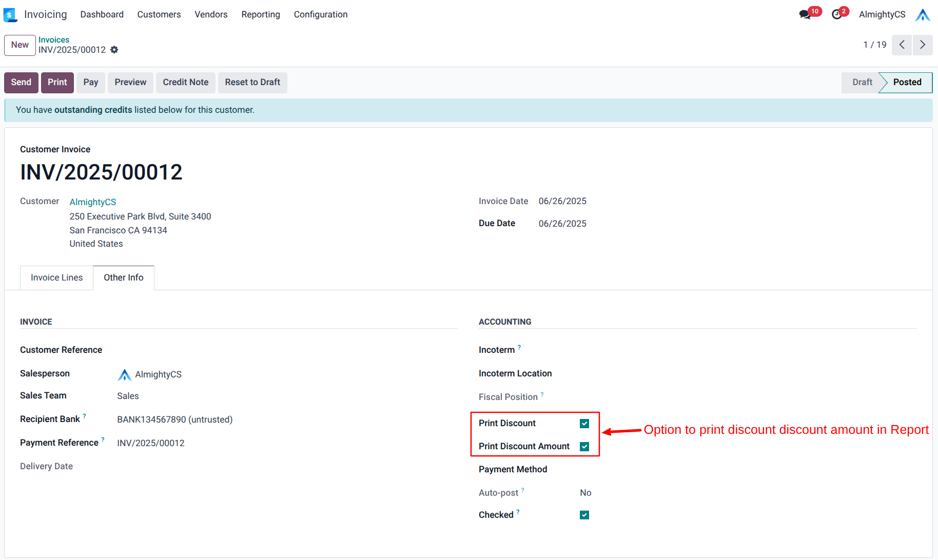938x560 pixels.
Task: Click the Draft status stage
Action: click(x=862, y=82)
